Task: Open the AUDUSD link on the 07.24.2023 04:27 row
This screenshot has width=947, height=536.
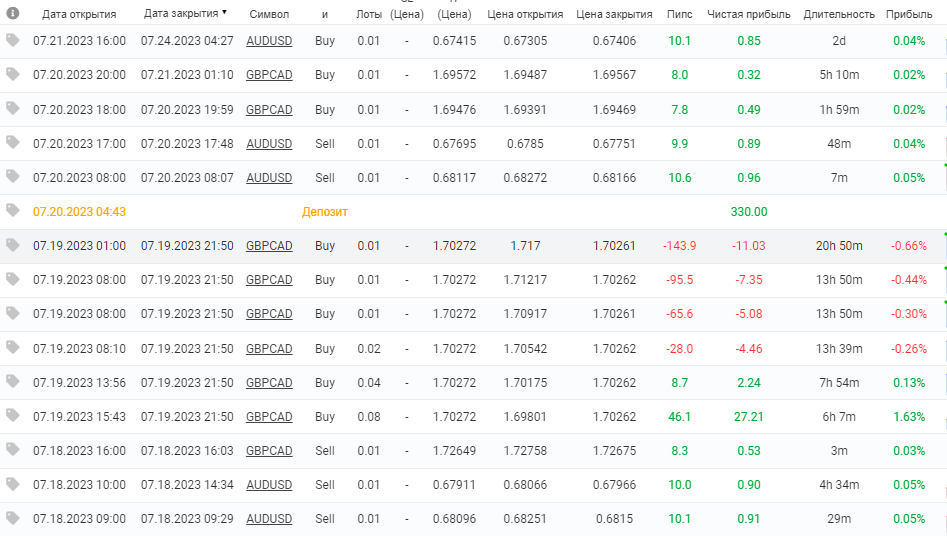Action: pos(269,41)
